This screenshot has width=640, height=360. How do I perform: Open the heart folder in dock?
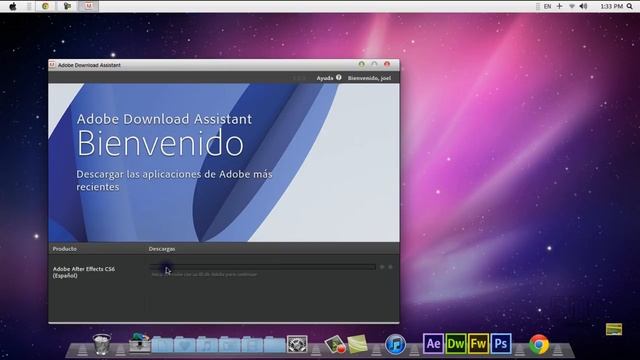tap(185, 345)
